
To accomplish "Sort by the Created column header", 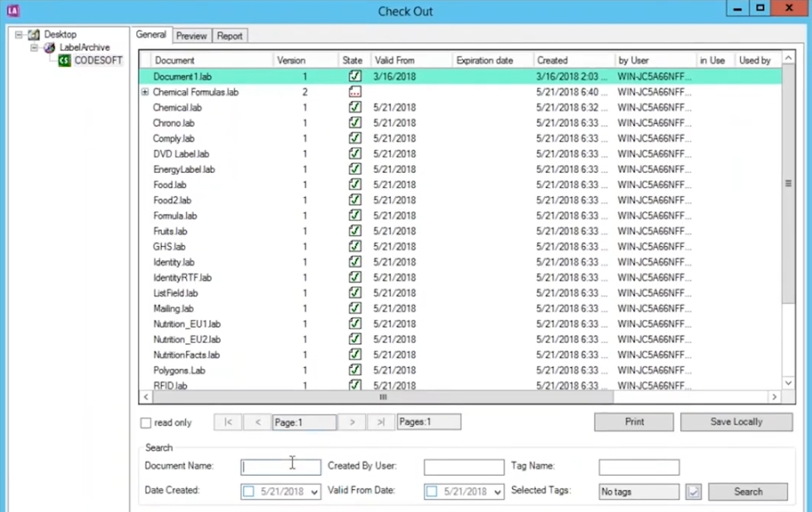I will (x=574, y=60).
